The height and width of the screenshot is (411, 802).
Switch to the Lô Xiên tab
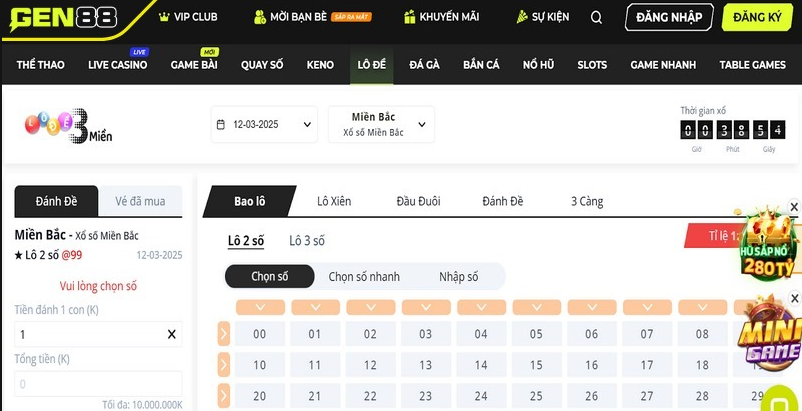[334, 201]
